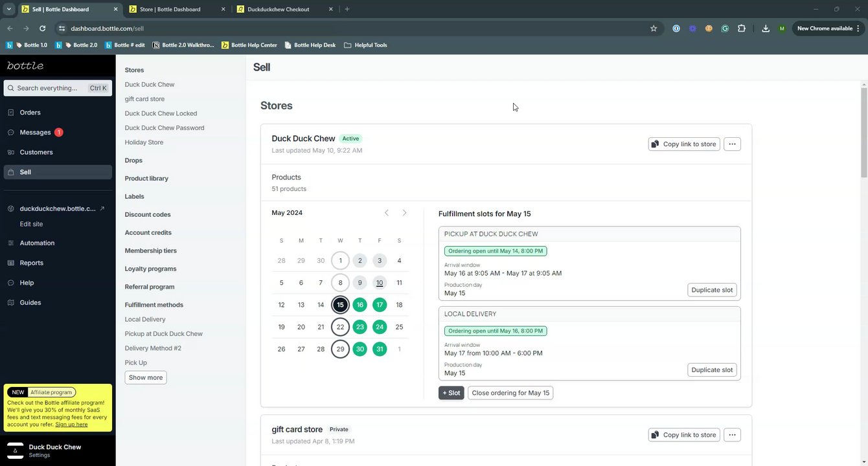Duplicate the pickup slot
This screenshot has width=868, height=466.
pyautogui.click(x=712, y=290)
